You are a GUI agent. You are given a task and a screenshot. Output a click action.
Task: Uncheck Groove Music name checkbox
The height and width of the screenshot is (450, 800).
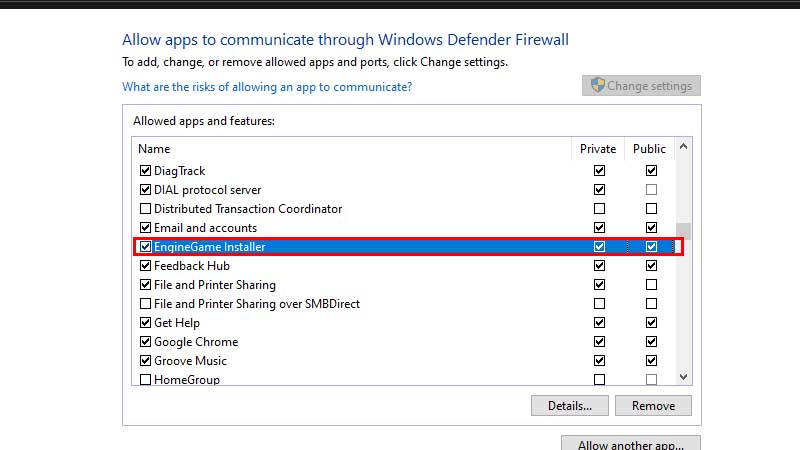pos(145,361)
